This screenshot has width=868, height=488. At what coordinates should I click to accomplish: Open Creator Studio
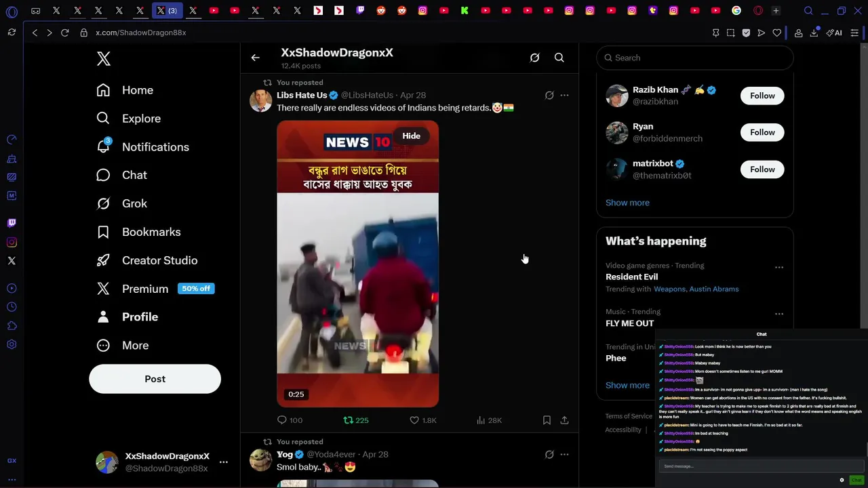pos(147,260)
